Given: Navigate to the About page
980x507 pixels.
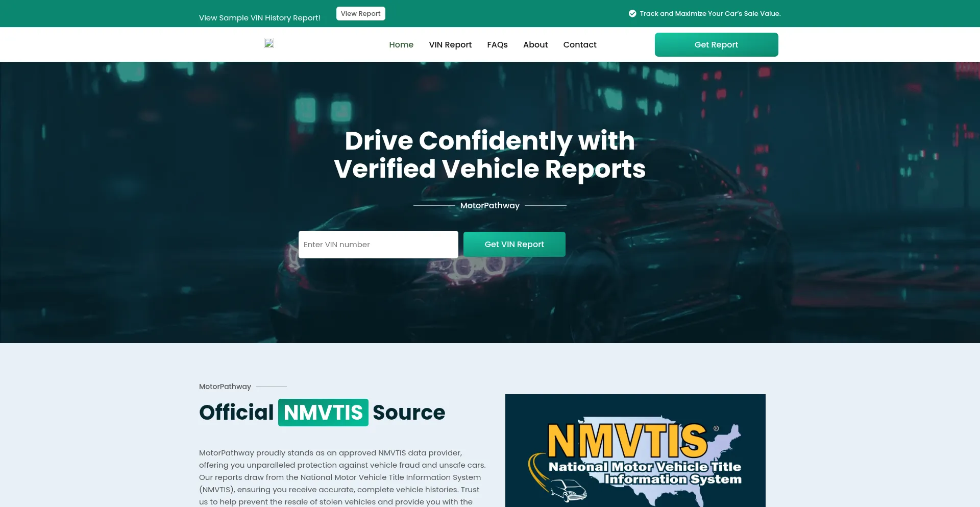Looking at the screenshot, I should [535, 45].
